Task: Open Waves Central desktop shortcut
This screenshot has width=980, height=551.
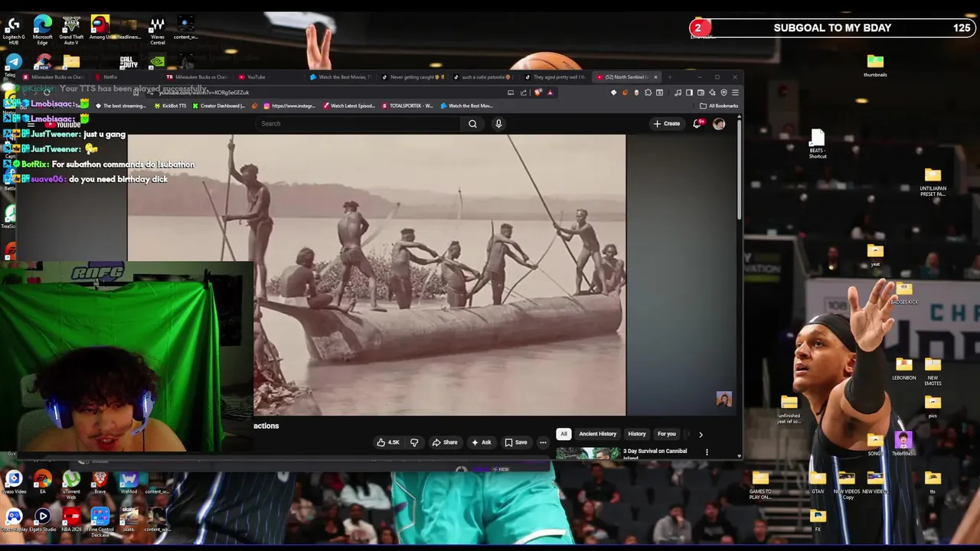Action: point(157,29)
